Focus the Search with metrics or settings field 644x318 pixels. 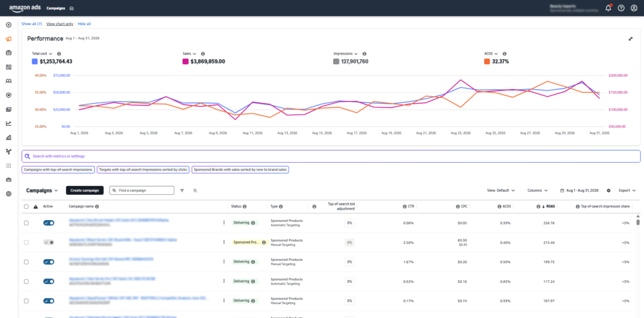[331, 156]
